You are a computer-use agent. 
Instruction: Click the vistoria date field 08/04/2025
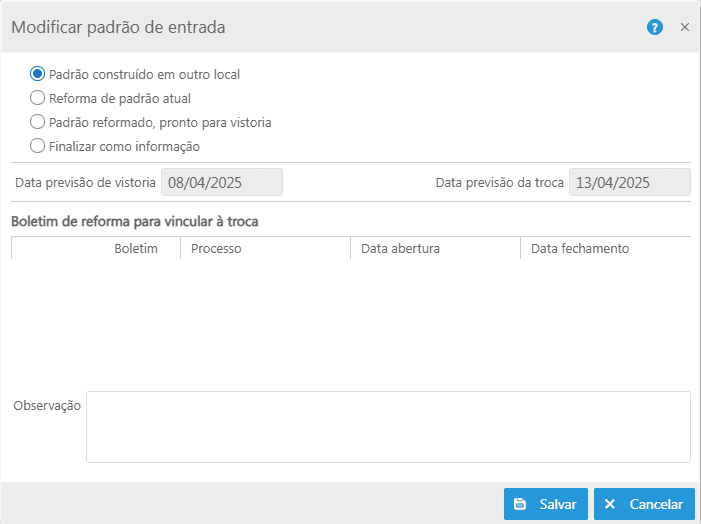(x=222, y=182)
